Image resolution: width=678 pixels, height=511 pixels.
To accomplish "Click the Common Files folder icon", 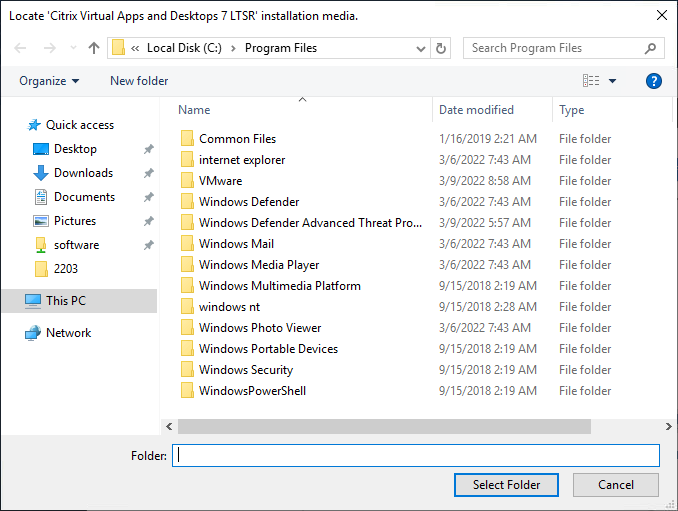I will (x=187, y=139).
